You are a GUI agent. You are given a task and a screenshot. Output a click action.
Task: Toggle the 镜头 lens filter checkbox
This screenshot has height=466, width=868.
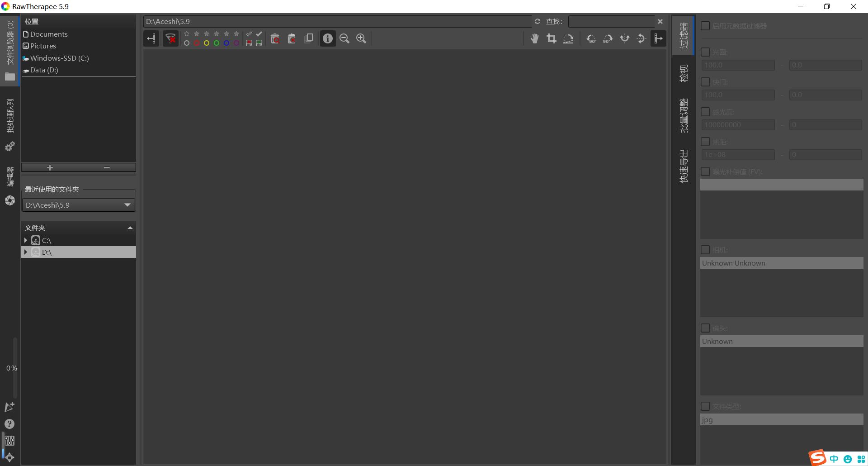coord(705,328)
